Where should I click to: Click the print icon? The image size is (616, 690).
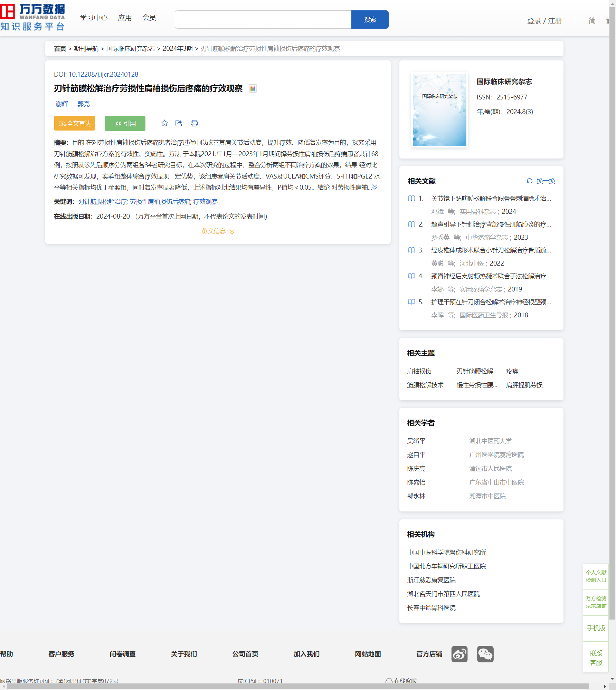coord(194,123)
